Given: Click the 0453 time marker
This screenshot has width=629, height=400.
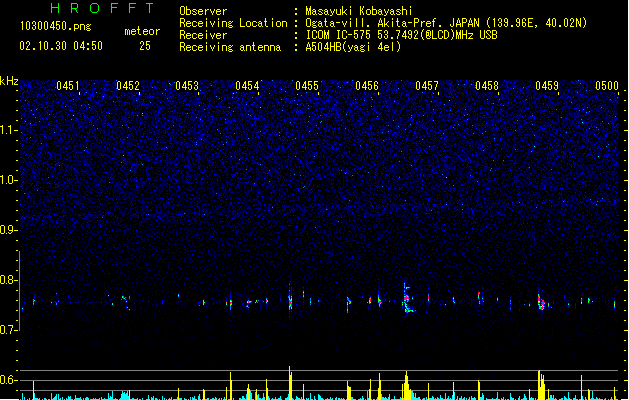Looking at the screenshot, I should click(187, 86).
